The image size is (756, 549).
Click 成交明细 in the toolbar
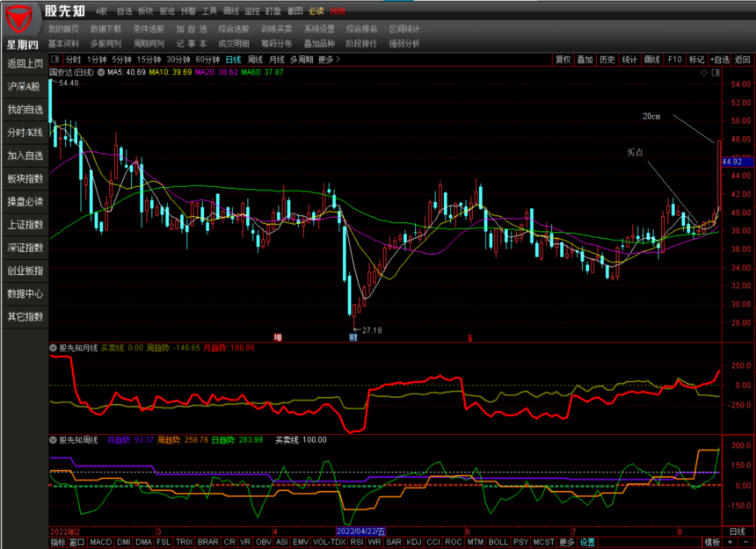[234, 43]
